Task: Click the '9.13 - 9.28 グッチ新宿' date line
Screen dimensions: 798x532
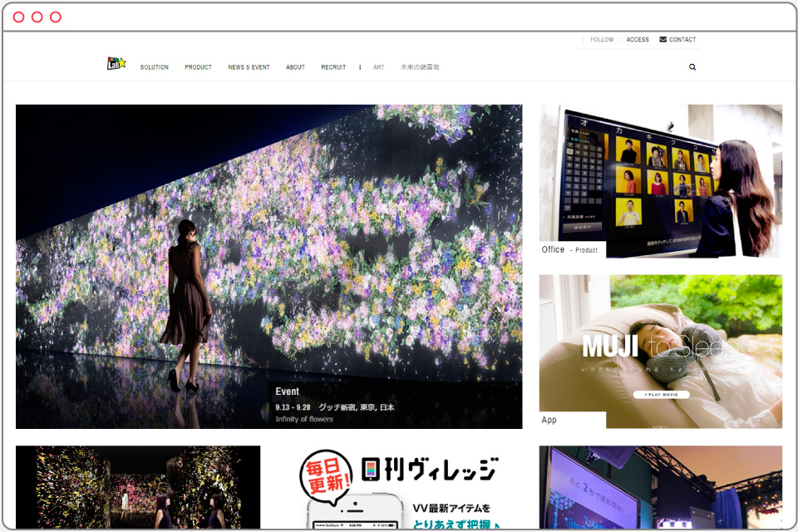Action: pyautogui.click(x=335, y=407)
